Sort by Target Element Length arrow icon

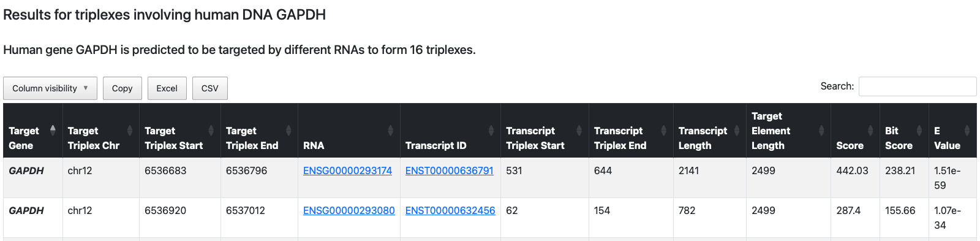[821, 130]
